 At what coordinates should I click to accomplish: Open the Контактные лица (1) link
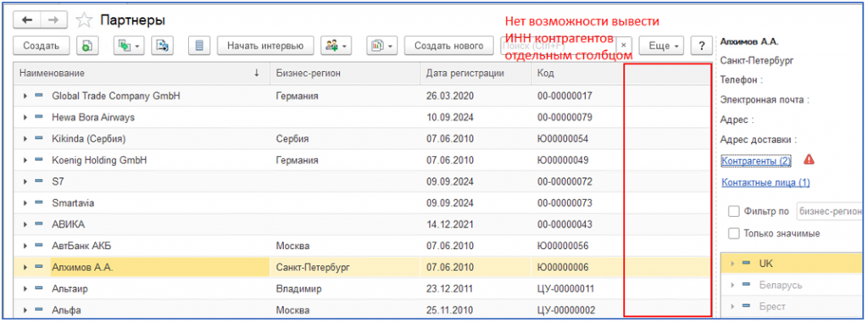(x=765, y=182)
